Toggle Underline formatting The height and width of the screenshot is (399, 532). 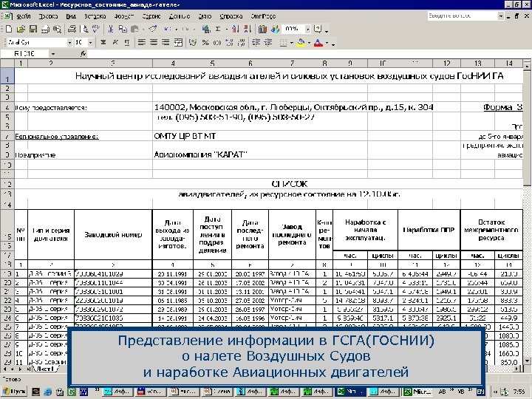(127, 42)
